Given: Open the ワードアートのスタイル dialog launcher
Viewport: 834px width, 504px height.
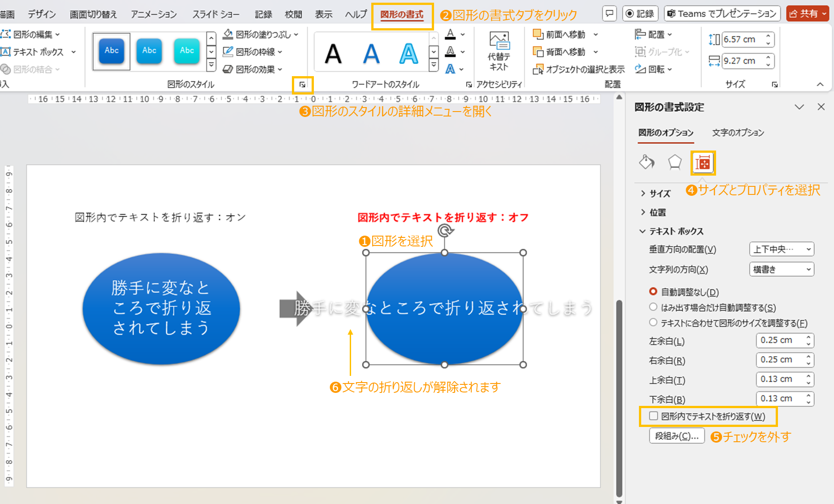Looking at the screenshot, I should coord(469,84).
